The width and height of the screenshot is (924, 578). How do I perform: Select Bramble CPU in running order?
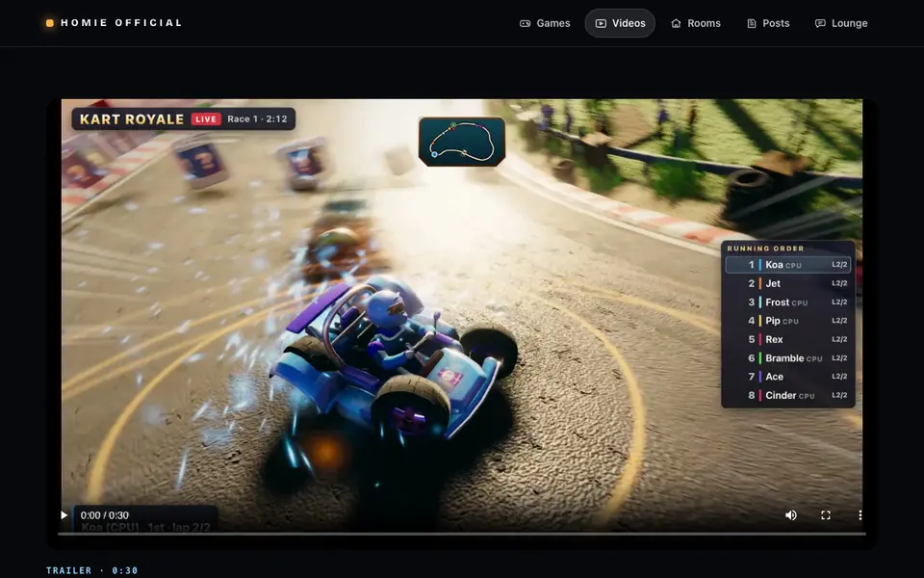(x=788, y=358)
